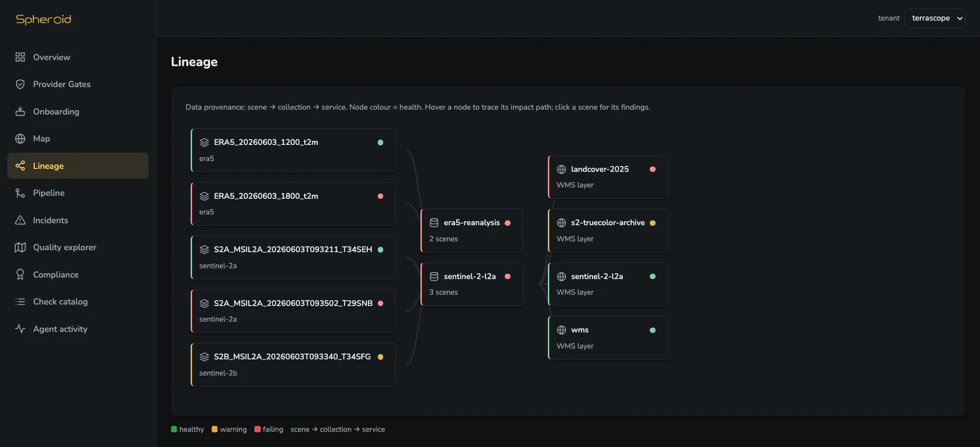980x447 pixels.
Task: Select the era5-reanalysis collection node
Action: point(471,230)
